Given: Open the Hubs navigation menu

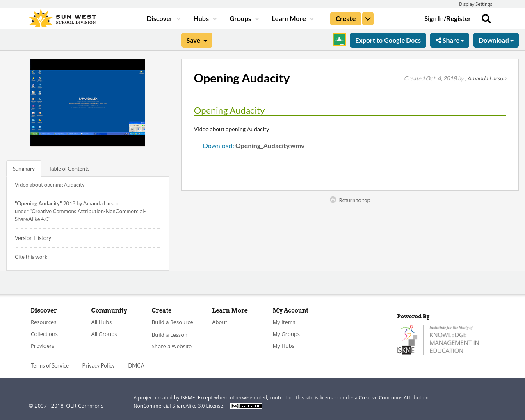Looking at the screenshot, I should (x=205, y=19).
